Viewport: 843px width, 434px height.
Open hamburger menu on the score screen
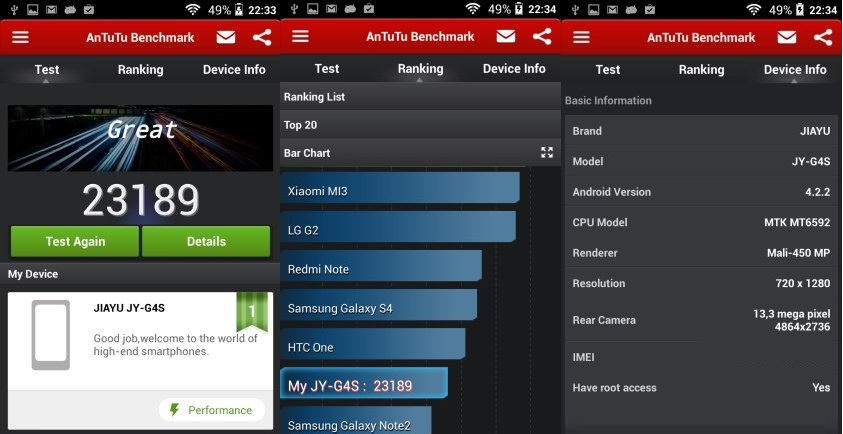(20, 37)
